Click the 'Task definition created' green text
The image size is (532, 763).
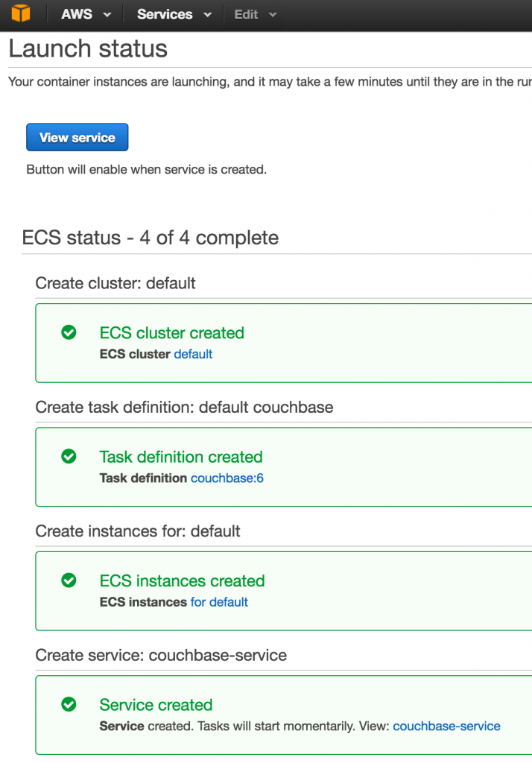point(181,457)
